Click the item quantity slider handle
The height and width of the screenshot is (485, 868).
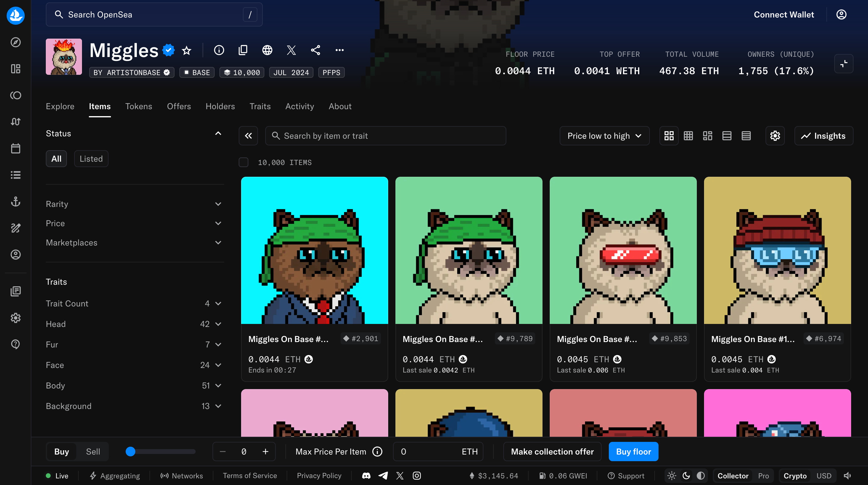coord(131,451)
